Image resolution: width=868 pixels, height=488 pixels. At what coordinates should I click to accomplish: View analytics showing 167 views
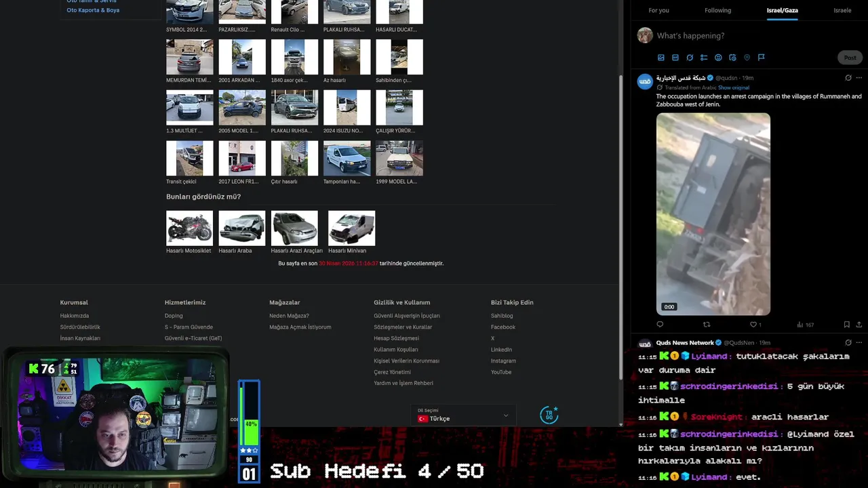point(805,325)
